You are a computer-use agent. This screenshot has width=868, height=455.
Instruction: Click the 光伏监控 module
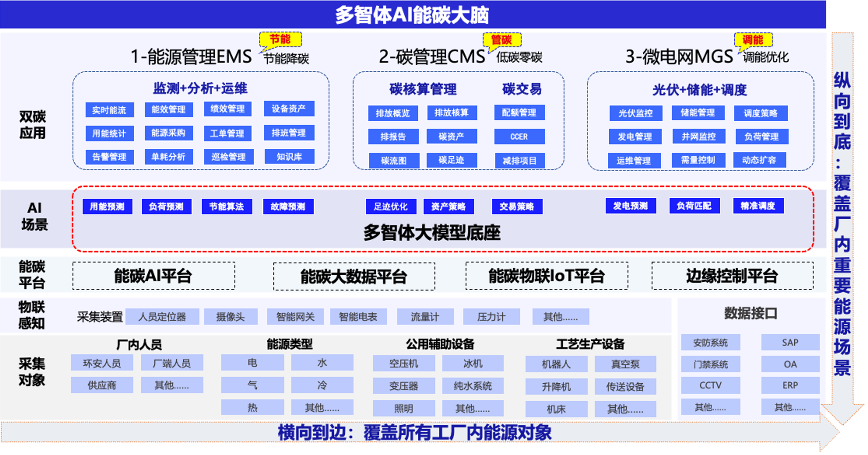[x=635, y=113]
